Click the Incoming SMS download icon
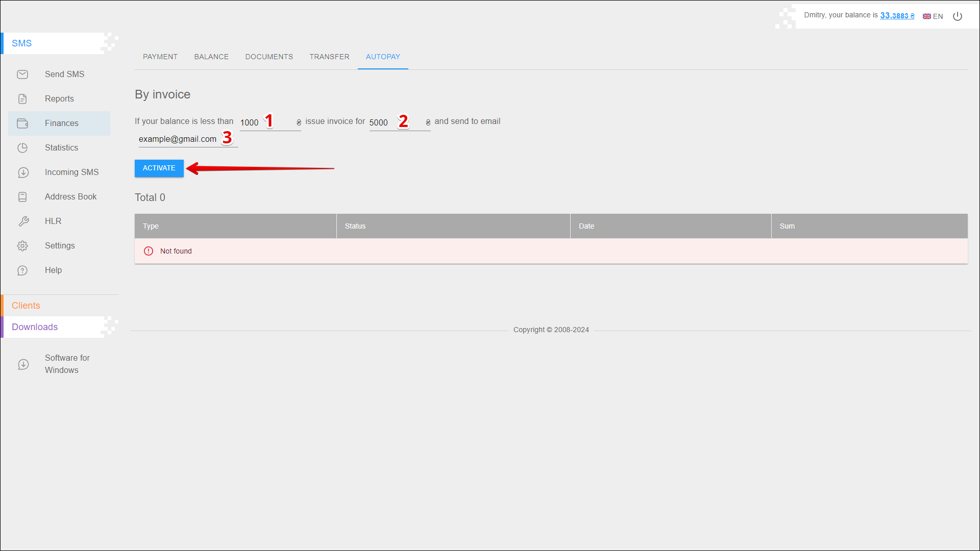The image size is (980, 551). (x=23, y=172)
